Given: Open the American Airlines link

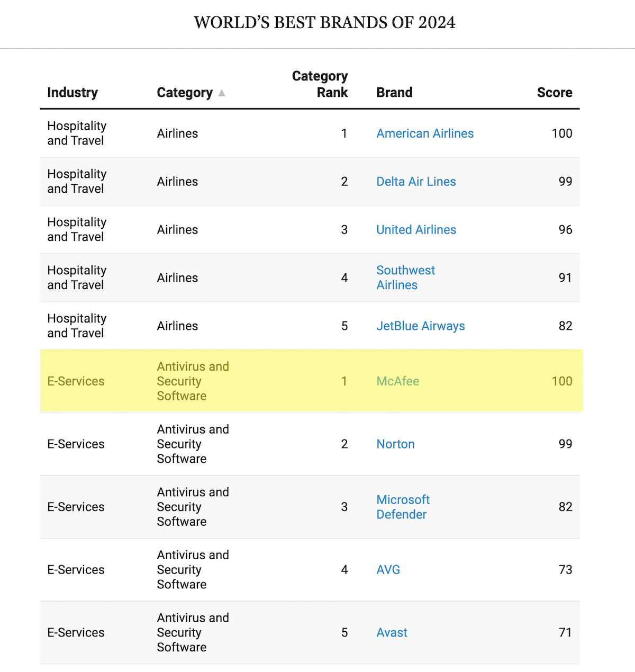Looking at the screenshot, I should [x=425, y=133].
